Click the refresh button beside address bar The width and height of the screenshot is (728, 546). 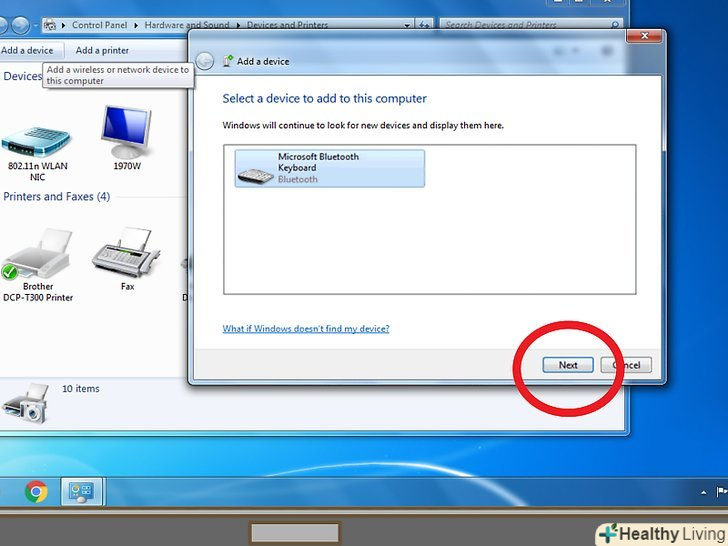424,25
